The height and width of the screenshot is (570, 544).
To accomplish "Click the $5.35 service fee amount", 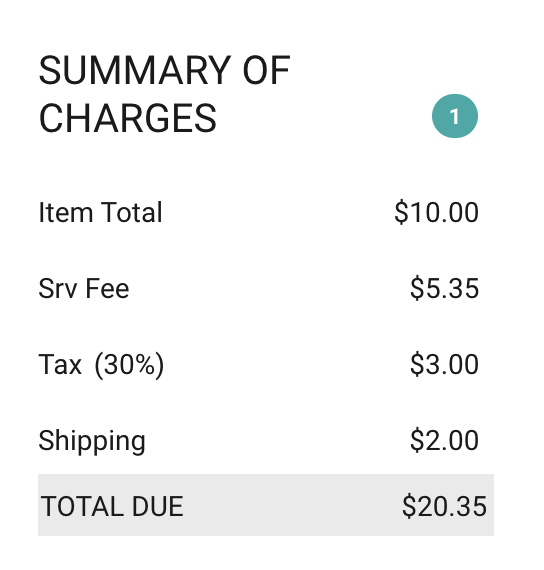I will coord(444,289).
